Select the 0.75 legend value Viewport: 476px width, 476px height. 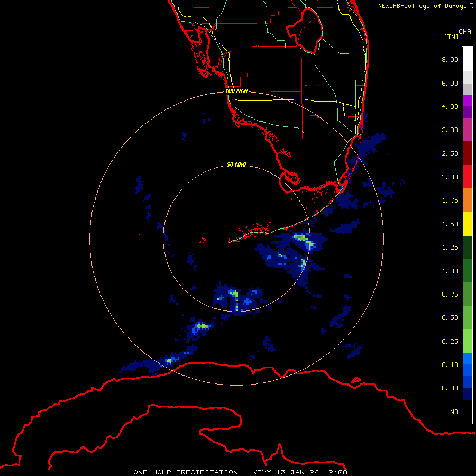450,295
